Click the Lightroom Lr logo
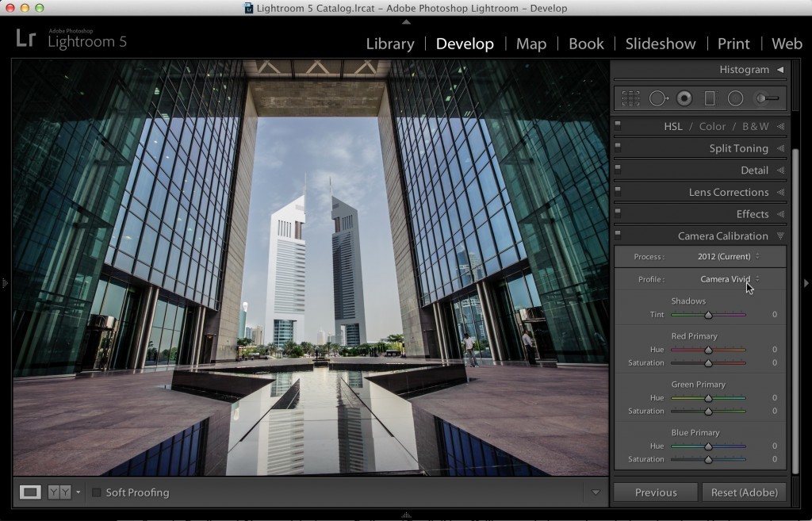Image resolution: width=812 pixels, height=521 pixels. 26,38
